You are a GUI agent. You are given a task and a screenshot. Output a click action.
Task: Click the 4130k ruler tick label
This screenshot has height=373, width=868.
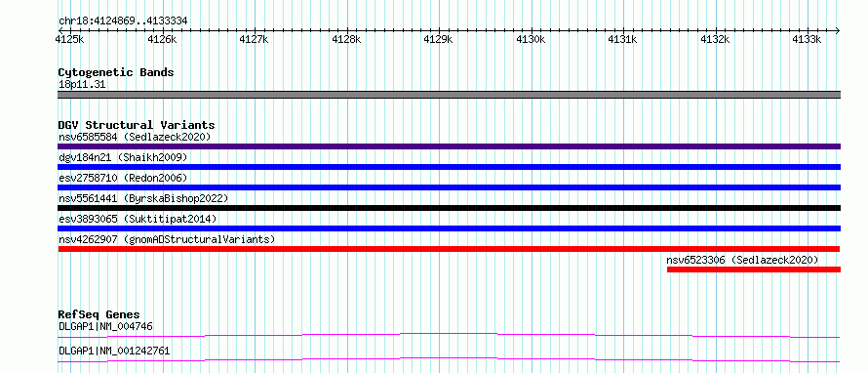point(531,40)
